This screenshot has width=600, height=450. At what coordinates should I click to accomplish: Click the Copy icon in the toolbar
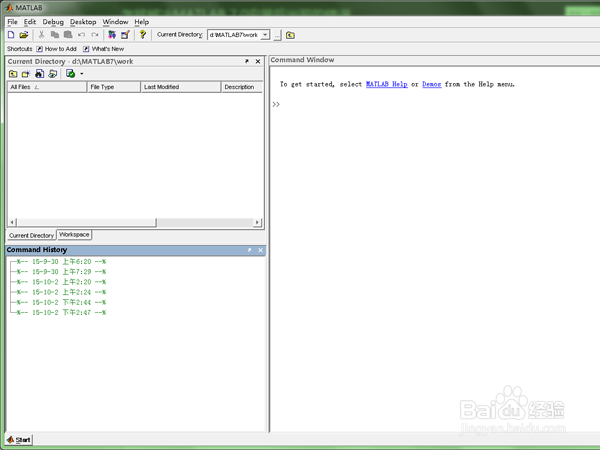point(55,35)
